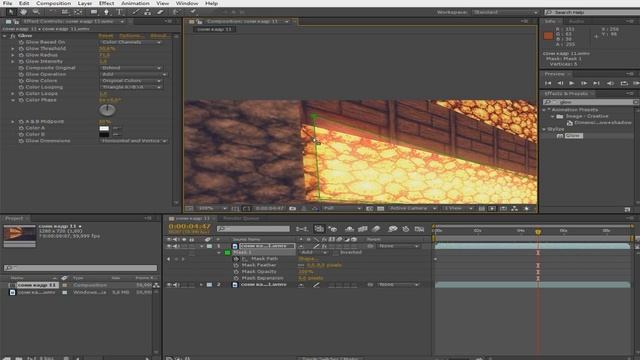This screenshot has width=640, height=360.
Task: Open layer 1 Parent dropdown
Action: coord(398,246)
